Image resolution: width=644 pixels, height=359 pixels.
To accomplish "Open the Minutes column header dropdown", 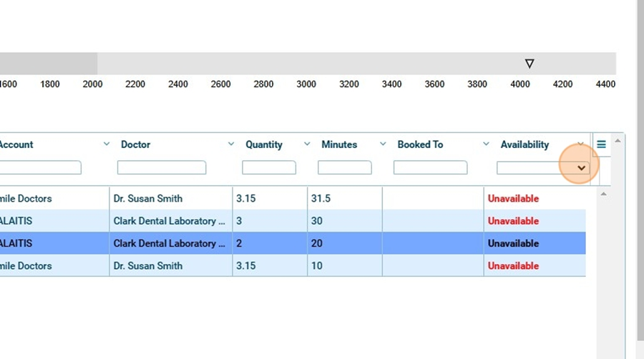I will click(x=383, y=144).
